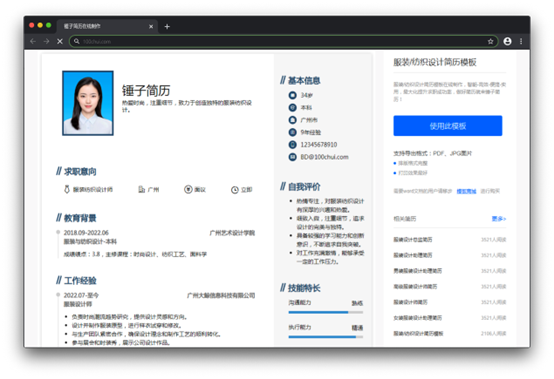
Task: Go back with the browser back arrow
Action: click(x=33, y=41)
